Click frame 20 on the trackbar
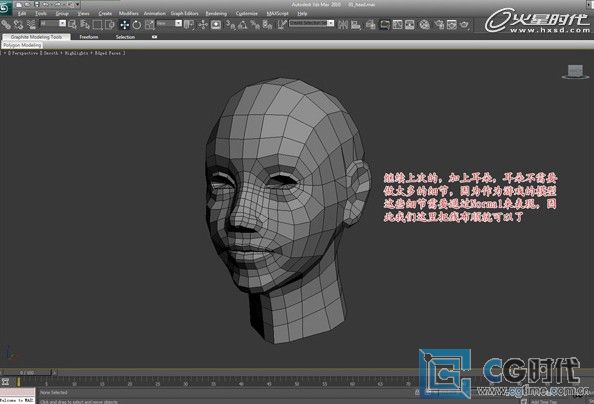The height and width of the screenshot is (404, 594). 130,384
